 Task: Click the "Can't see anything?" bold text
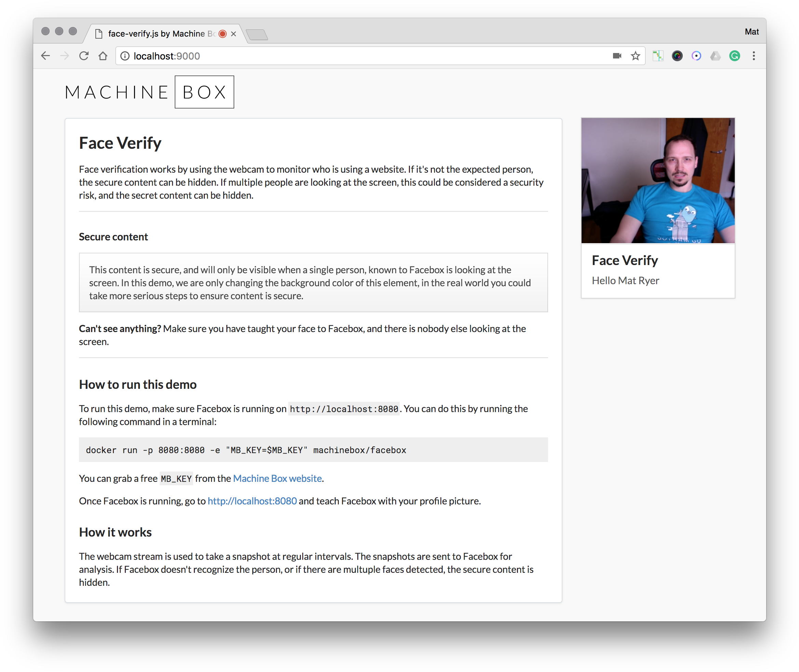[x=120, y=328]
